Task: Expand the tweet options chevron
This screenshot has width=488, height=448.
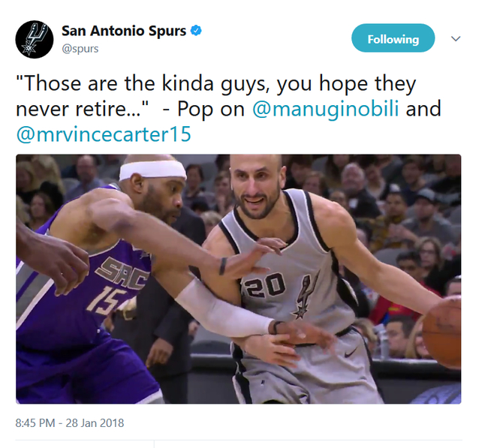Action: [x=456, y=39]
